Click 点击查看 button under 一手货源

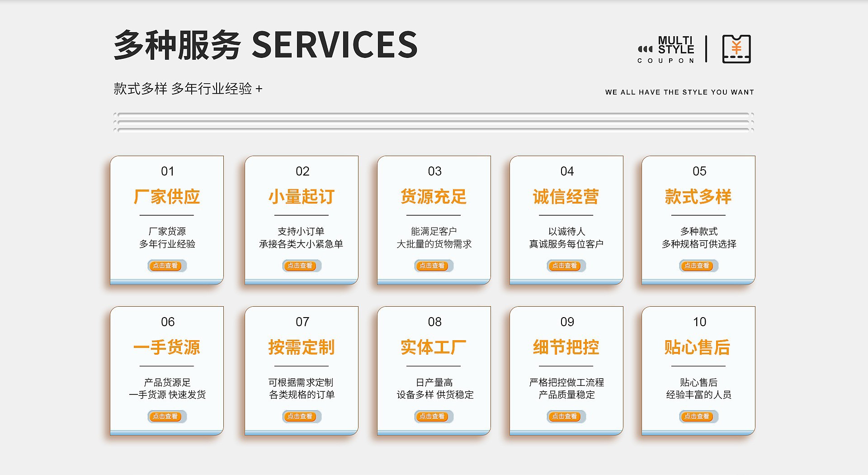tap(167, 417)
